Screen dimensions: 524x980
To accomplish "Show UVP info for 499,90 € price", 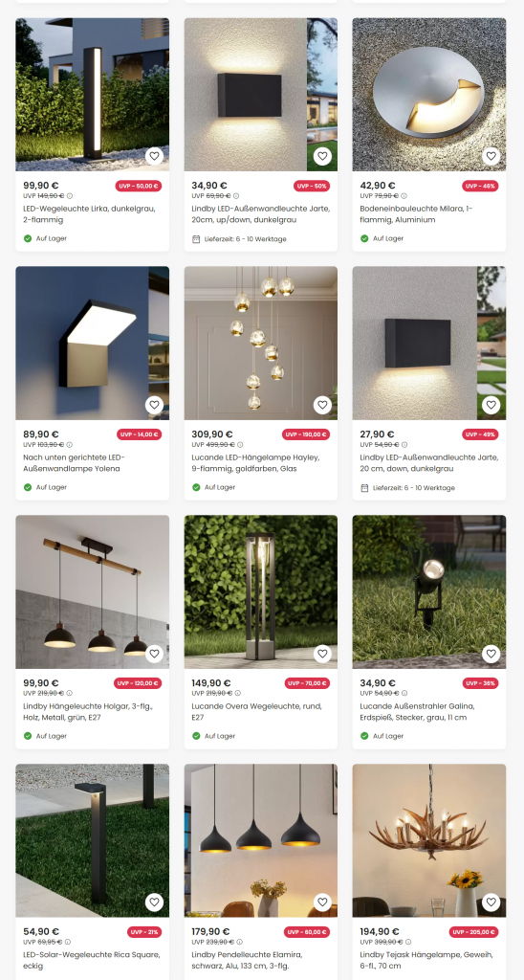I will (238, 444).
